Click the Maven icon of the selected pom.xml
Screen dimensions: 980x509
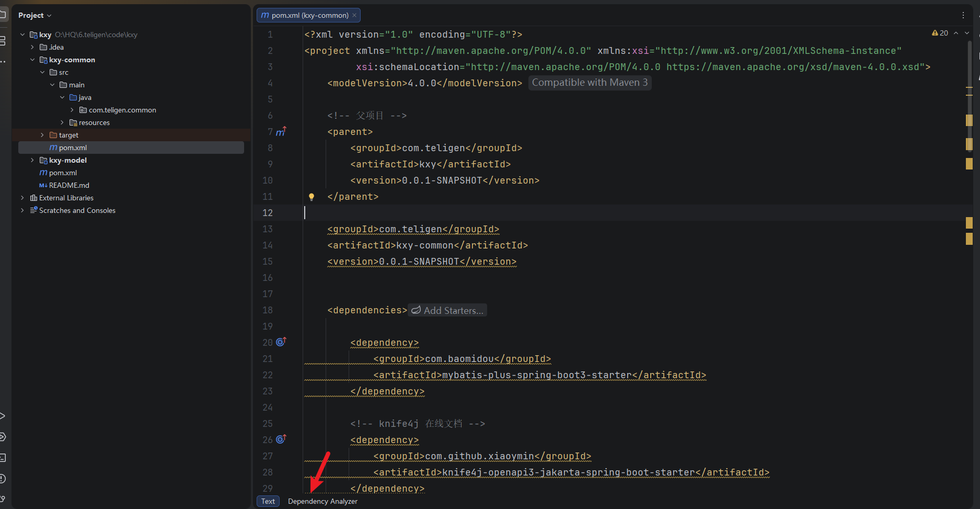tap(53, 148)
